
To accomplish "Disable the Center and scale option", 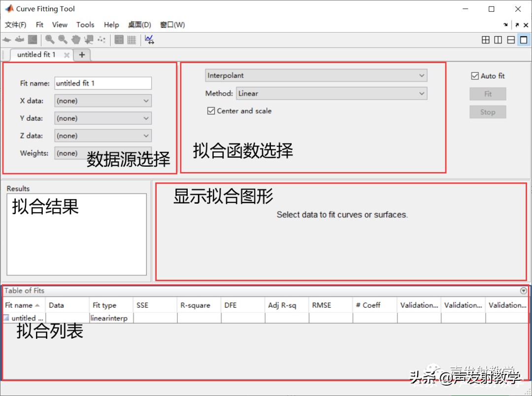I will (x=211, y=111).
